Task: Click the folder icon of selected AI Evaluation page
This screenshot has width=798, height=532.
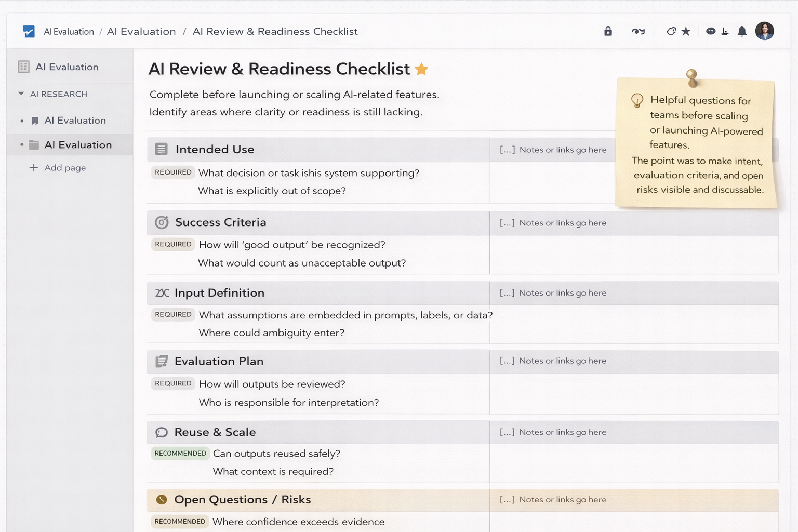Action: tap(34, 145)
